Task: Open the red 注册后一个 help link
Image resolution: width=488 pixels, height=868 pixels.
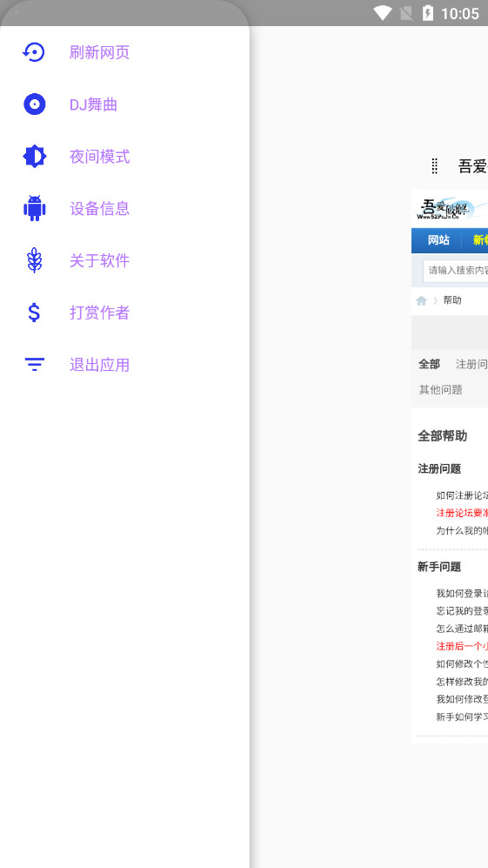Action: pos(462,645)
